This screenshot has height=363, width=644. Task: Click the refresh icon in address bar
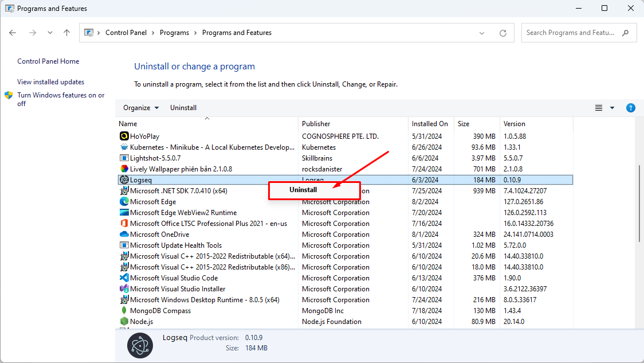coord(502,33)
